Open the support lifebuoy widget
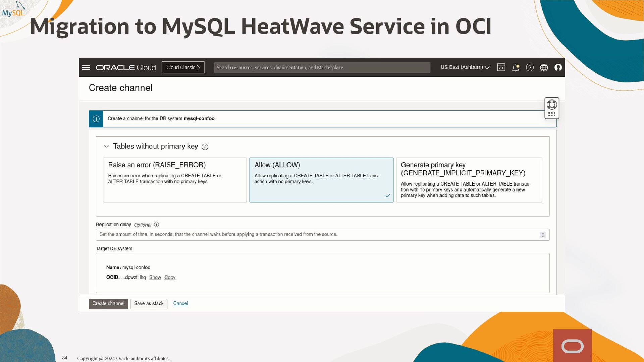This screenshot has height=362, width=644. click(x=552, y=105)
